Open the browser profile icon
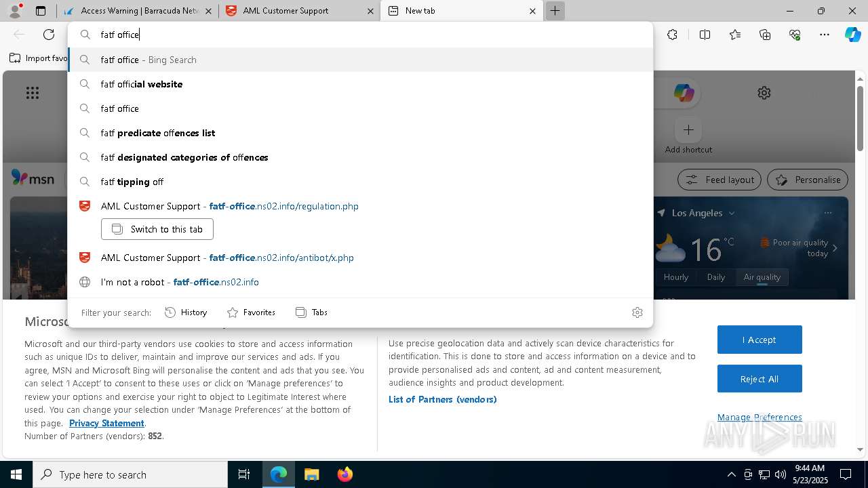 tap(15, 10)
